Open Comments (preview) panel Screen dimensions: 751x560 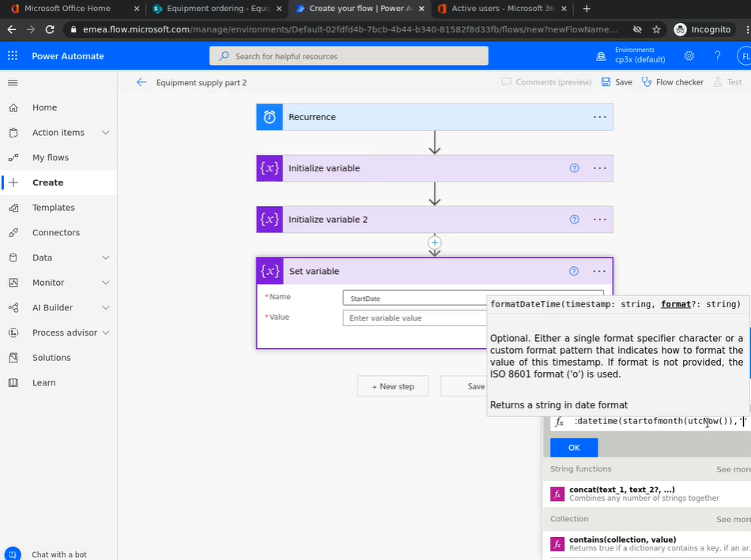click(546, 82)
